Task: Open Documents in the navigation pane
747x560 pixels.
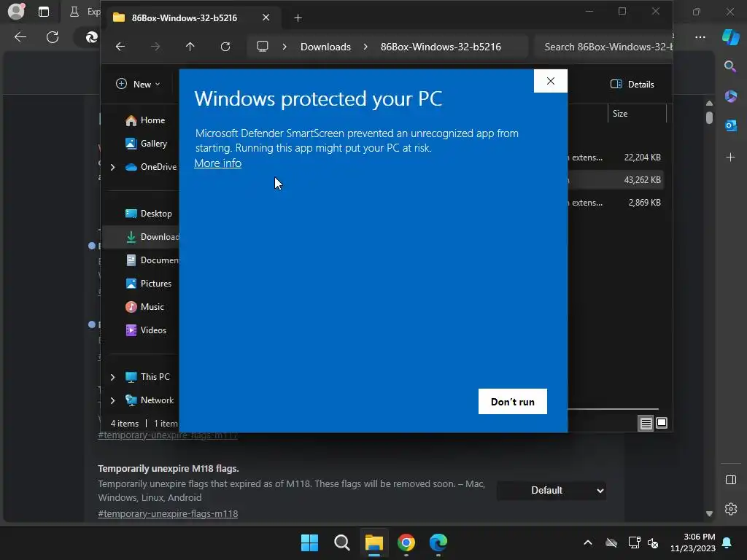Action: click(x=152, y=260)
